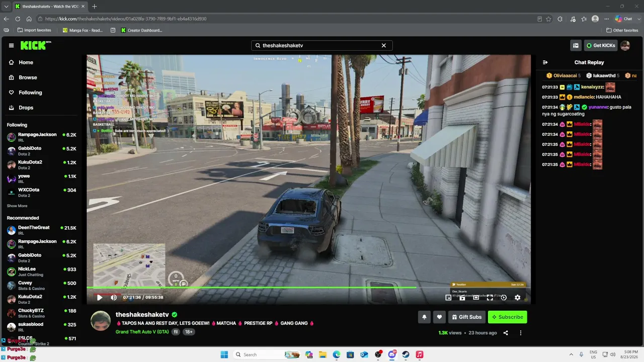Open ChuckyBTZ channel in Recommended
644x362 pixels.
41,313
